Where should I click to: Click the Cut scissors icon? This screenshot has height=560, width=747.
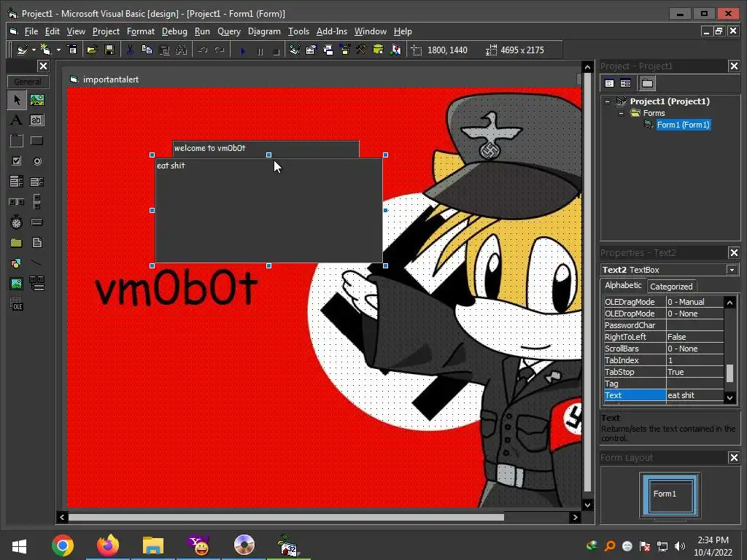pyautogui.click(x=130, y=50)
